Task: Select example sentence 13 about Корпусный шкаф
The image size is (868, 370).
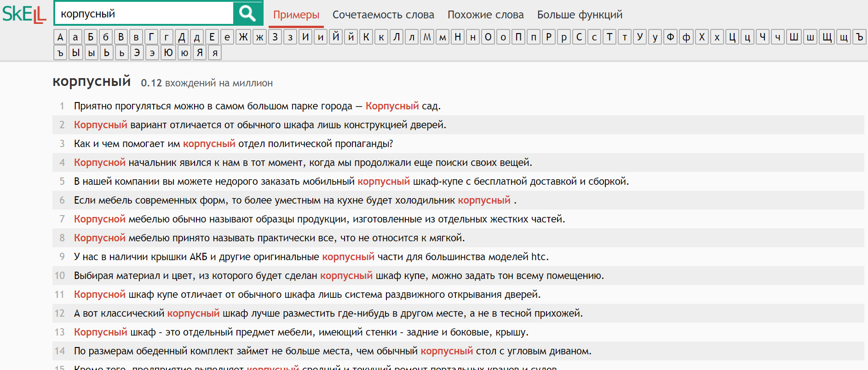Action: pyautogui.click(x=301, y=332)
